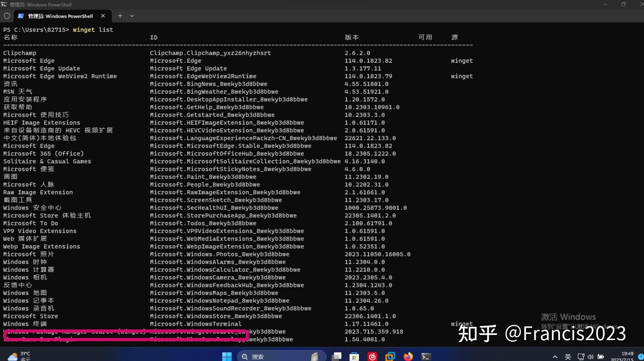Click the Windows Terminal icon in the title bar
644x361 pixels.
click(4, 4)
